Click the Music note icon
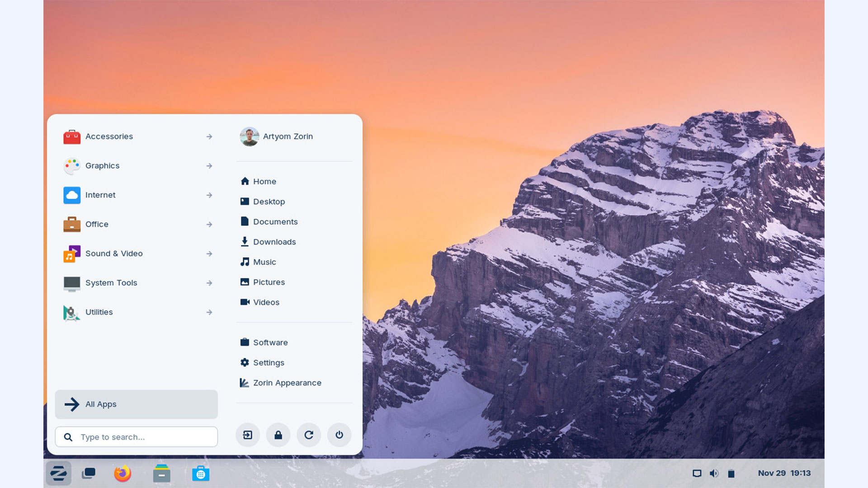 [x=245, y=262]
